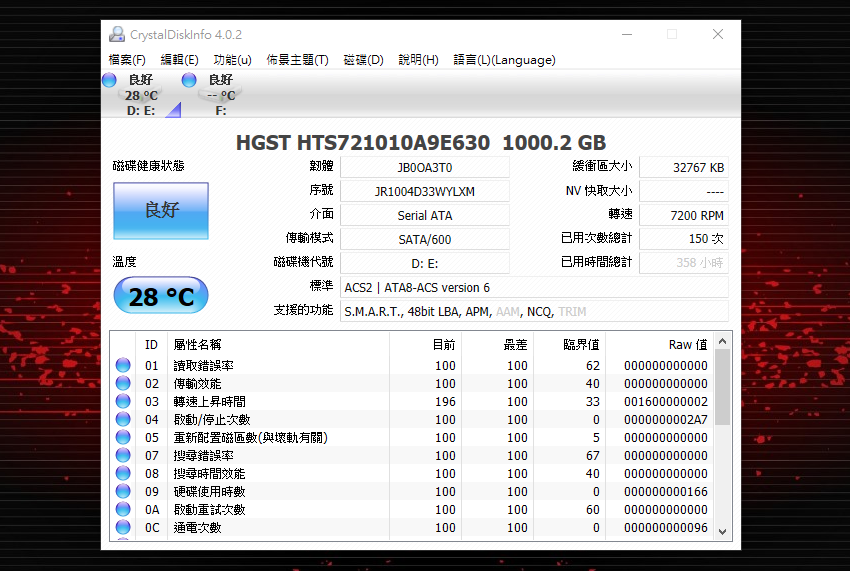Click the status orb for attribute 0A 啟動重試次數

[x=123, y=509]
